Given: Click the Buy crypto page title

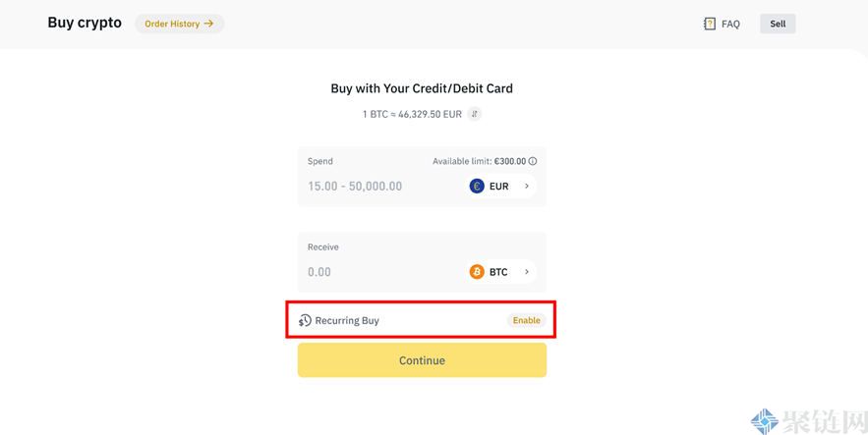Looking at the screenshot, I should pyautogui.click(x=85, y=23).
